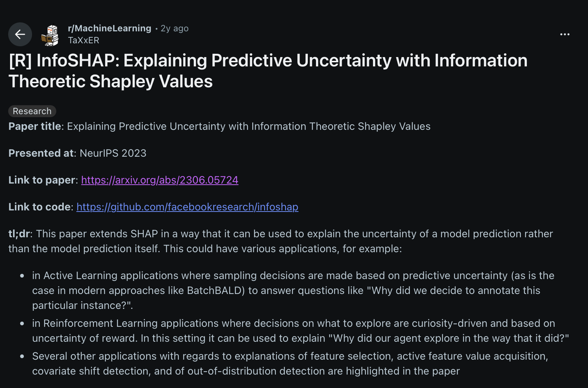
Task: Open the GitHub infoshap code link
Action: point(187,207)
